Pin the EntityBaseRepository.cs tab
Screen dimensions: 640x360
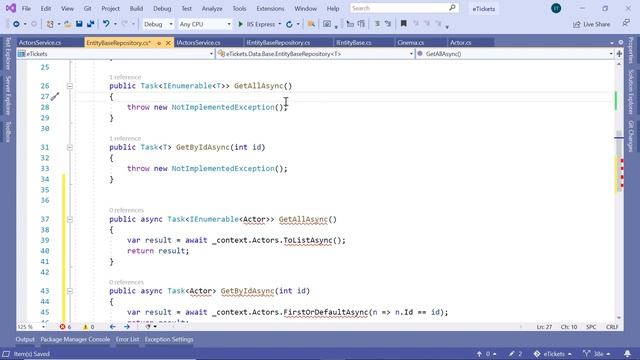(159, 43)
